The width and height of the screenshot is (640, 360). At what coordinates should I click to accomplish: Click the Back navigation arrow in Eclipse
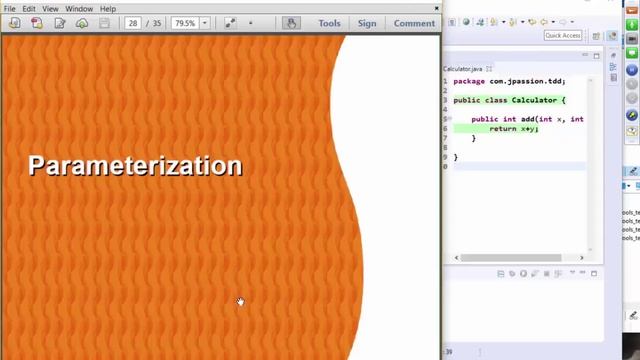click(544, 22)
